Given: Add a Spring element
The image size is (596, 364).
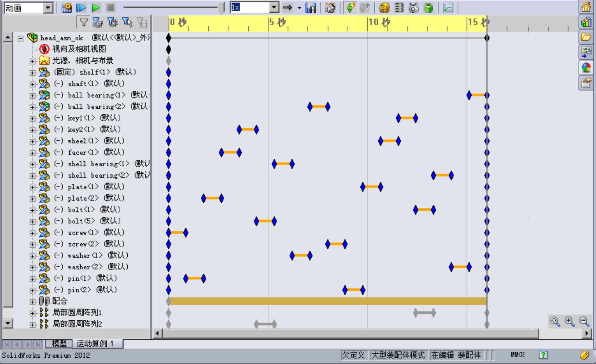Looking at the screenshot, I should pos(399,8).
